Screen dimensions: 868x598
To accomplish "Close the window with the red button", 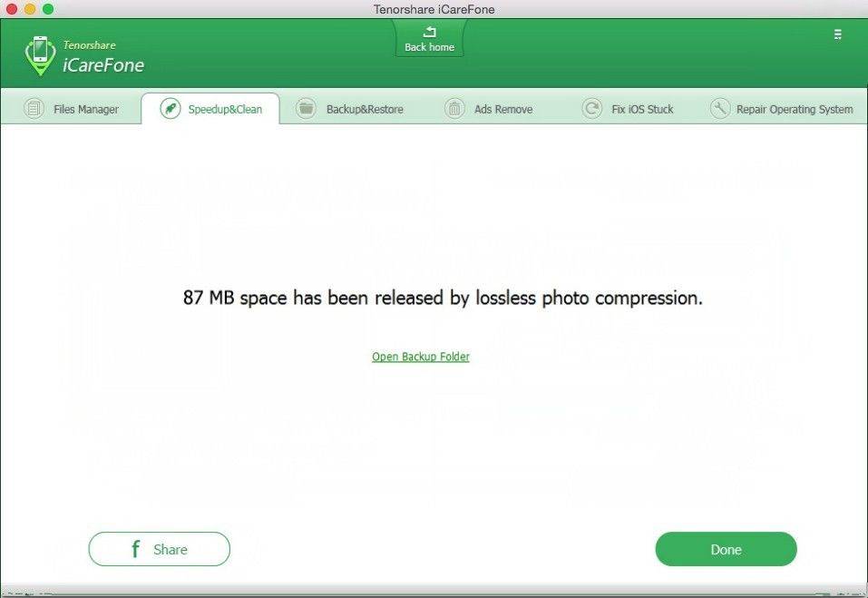I will (11, 9).
